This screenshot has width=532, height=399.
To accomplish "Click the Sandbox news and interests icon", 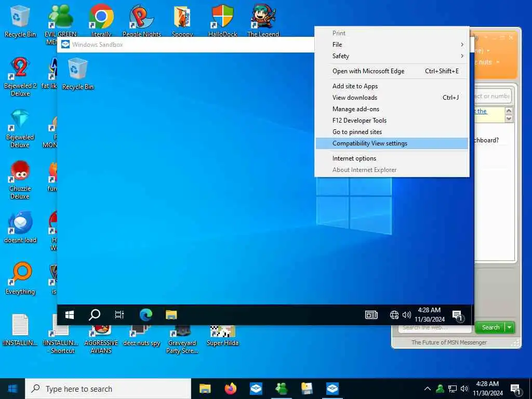I will point(371,315).
